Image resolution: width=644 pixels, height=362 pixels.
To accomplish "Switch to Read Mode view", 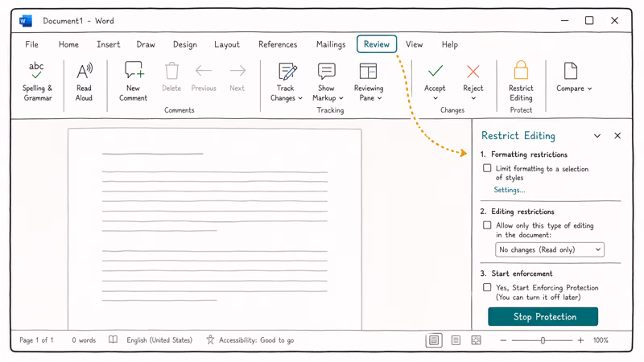I will coord(456,340).
